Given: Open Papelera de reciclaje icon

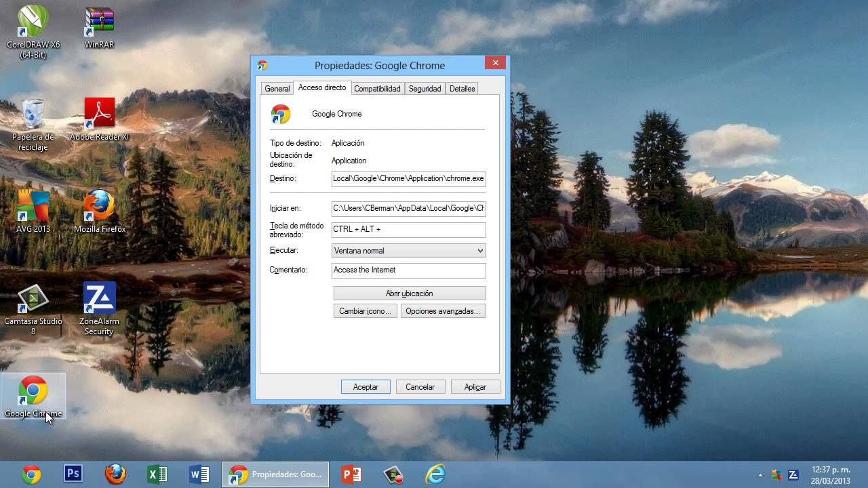Looking at the screenshot, I should coord(33,125).
